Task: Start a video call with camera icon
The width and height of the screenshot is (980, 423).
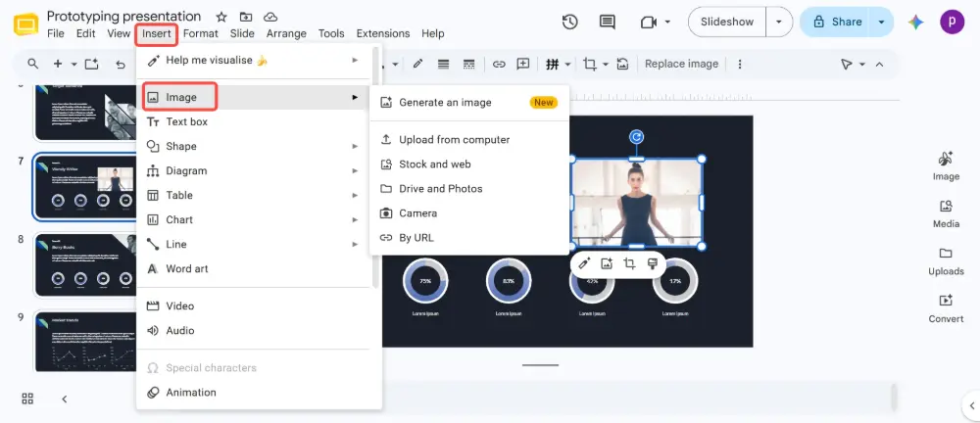Action: [648, 23]
